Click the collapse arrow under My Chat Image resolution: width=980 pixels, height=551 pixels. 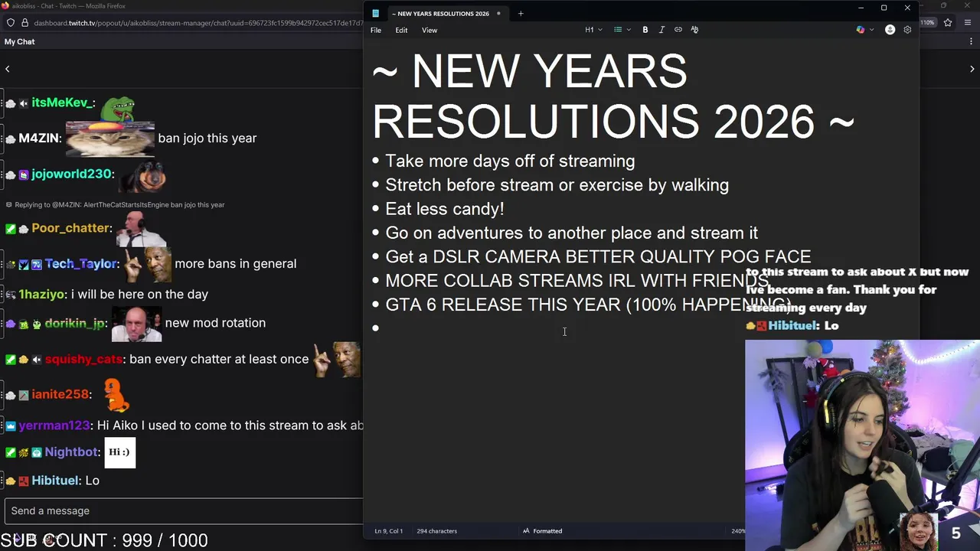pos(8,69)
